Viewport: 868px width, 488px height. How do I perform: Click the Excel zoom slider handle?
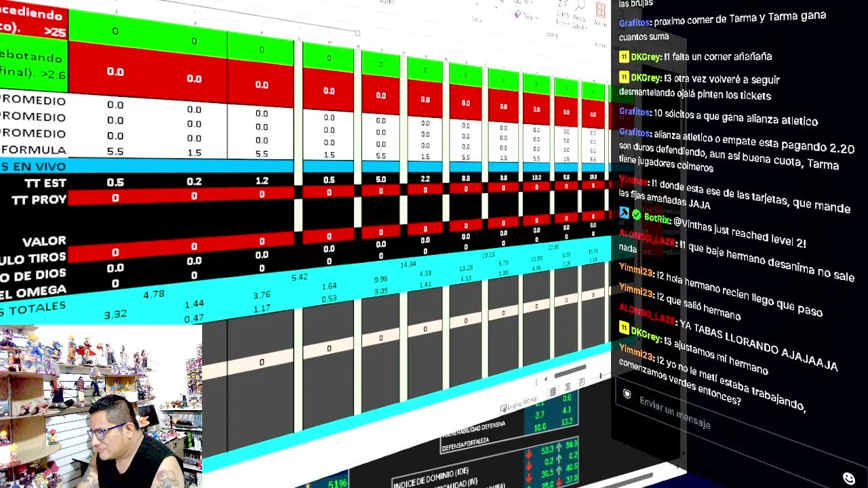pyautogui.click(x=600, y=375)
